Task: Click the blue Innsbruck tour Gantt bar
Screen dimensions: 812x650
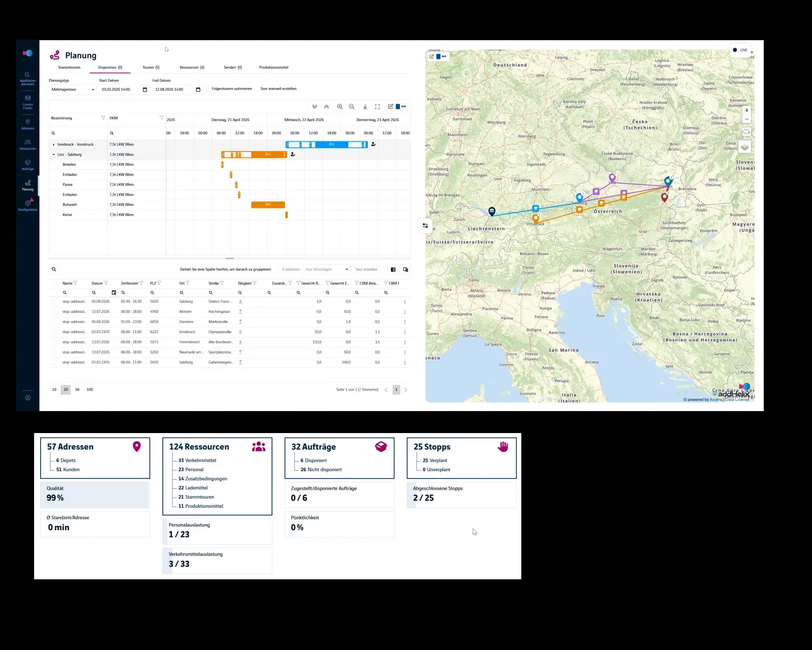Action: point(326,145)
